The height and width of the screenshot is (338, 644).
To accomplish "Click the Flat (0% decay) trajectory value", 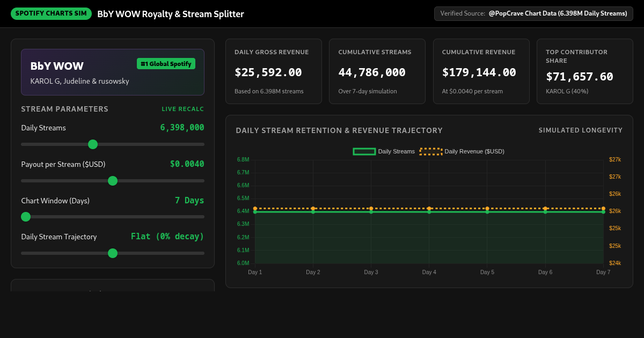I will [167, 236].
